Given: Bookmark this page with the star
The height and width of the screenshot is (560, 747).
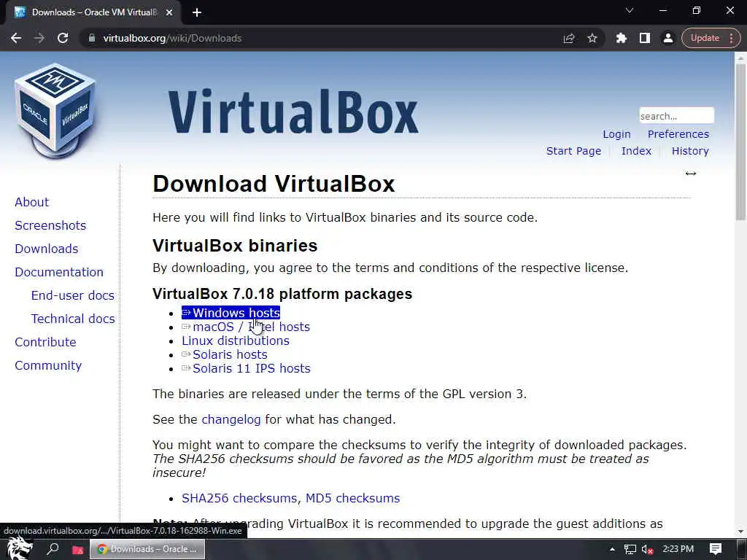Looking at the screenshot, I should point(592,38).
